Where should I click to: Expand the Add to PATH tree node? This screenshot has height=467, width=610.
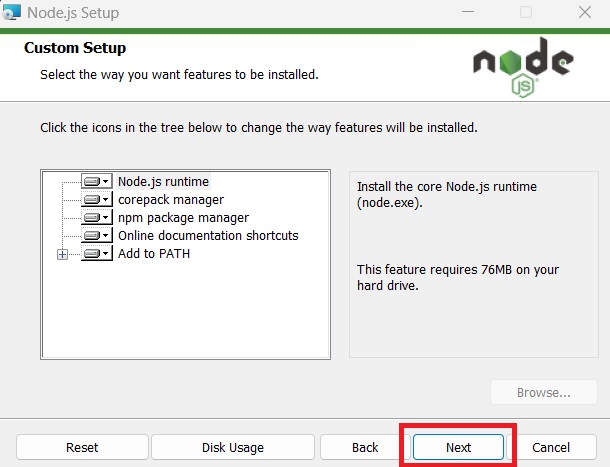click(62, 254)
